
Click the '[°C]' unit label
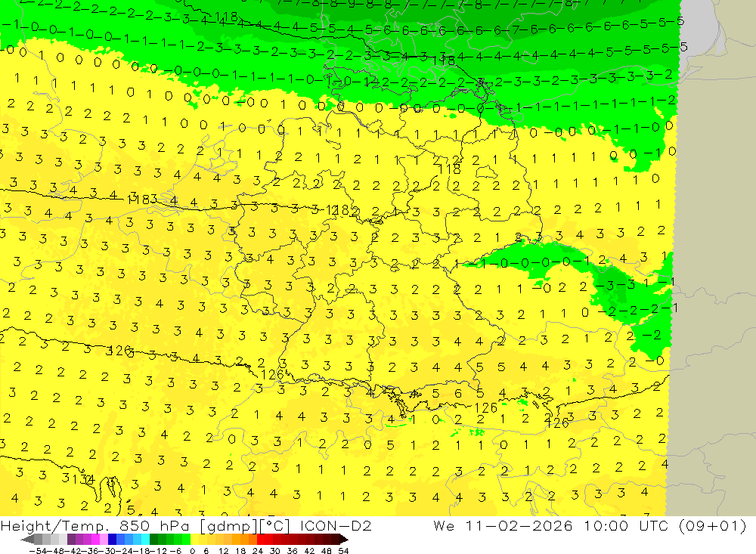[x=275, y=526]
